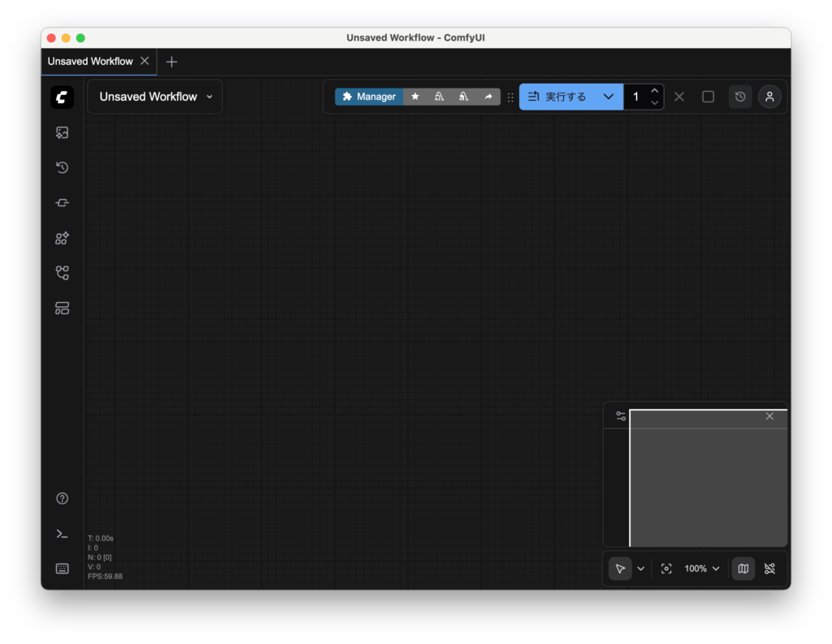Image resolution: width=832 pixels, height=644 pixels.
Task: Click the 実行する run button
Action: click(x=557, y=97)
